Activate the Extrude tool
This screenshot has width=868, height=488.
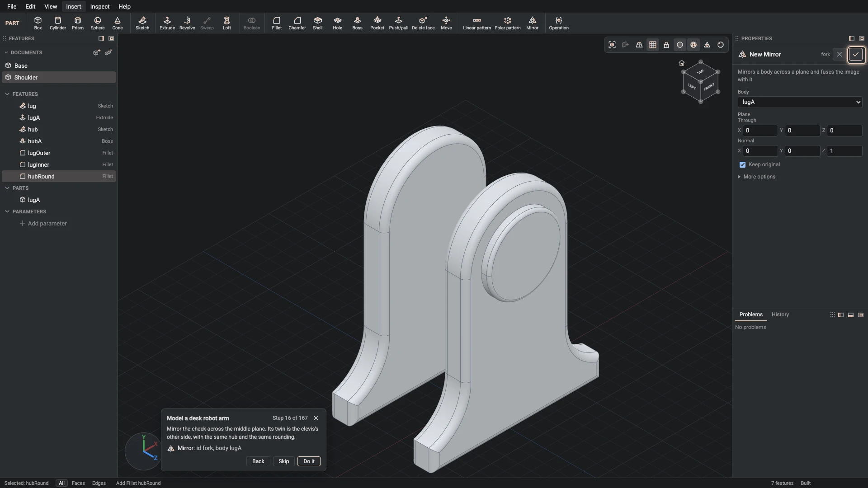click(167, 23)
